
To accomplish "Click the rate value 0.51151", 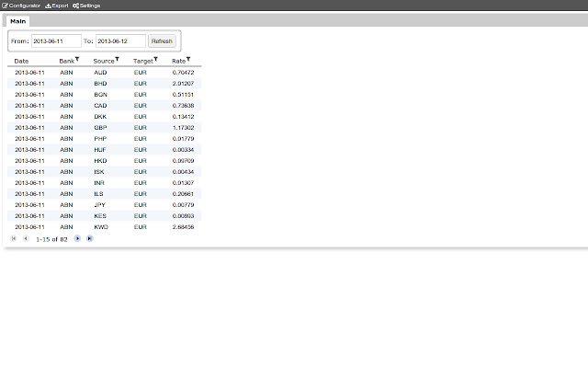I will pyautogui.click(x=183, y=95).
